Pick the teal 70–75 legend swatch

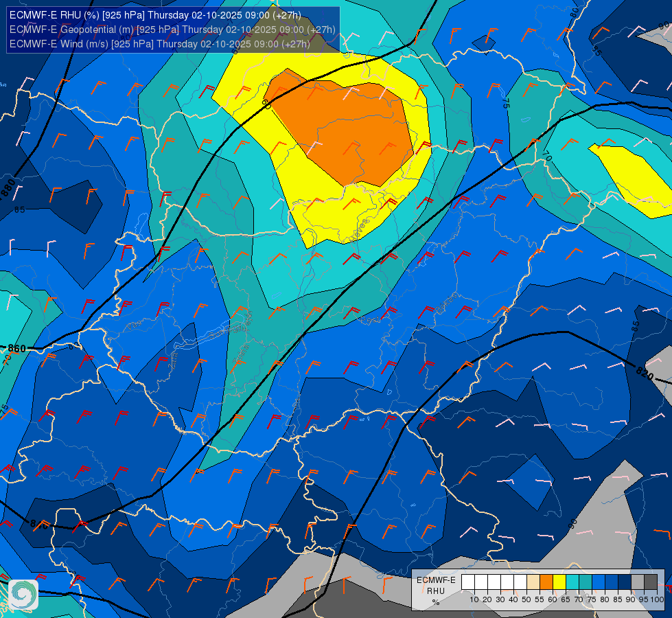(x=586, y=582)
